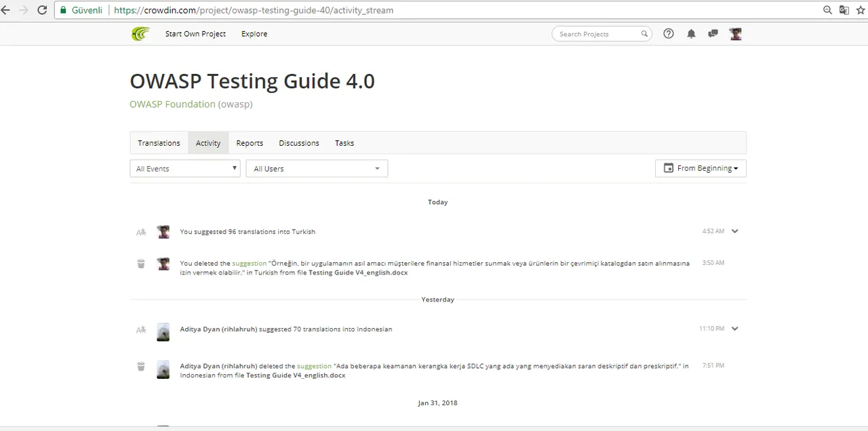The height and width of the screenshot is (431, 868).
Task: Click the 3:50 AM timestamp
Action: click(x=713, y=263)
